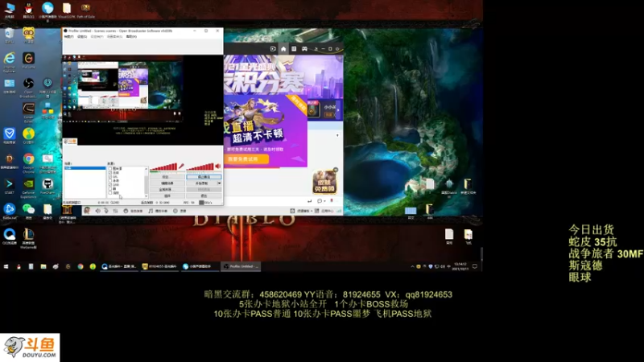Viewport: 644px width, 362px height.
Task: Show hidden system tray icons chevron
Action: (x=412, y=266)
